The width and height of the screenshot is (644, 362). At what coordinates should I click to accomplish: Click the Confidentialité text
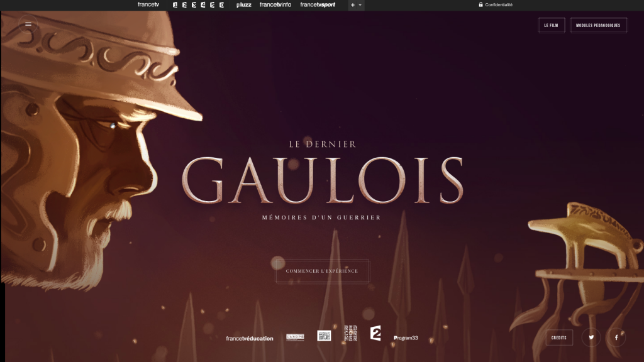[x=499, y=5]
